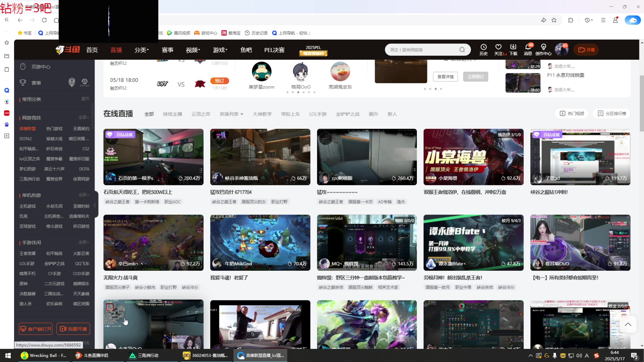
Task: Open 芜湖鬼史东 streamer avatar
Action: point(340,71)
